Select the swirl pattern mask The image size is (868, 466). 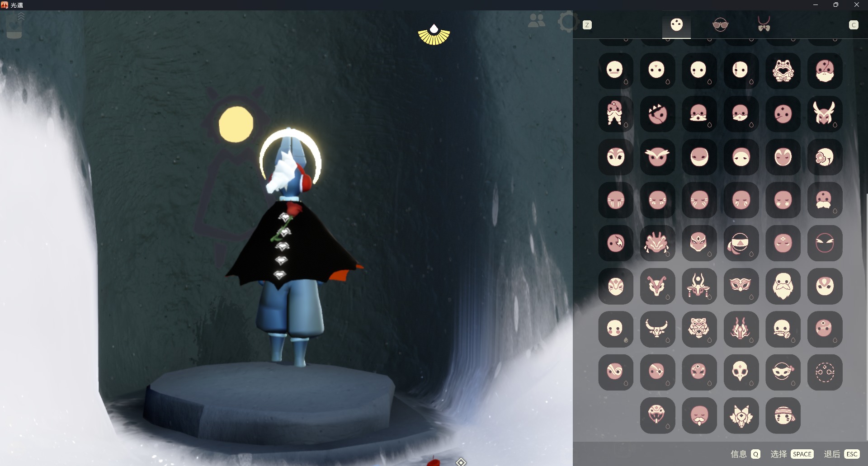coord(616,372)
